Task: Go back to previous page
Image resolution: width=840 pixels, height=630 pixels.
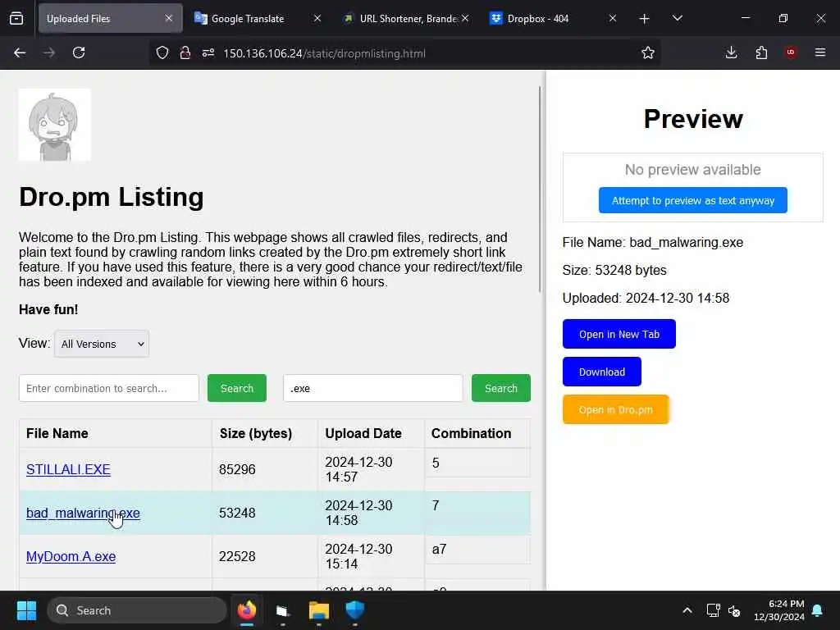Action: tap(20, 52)
